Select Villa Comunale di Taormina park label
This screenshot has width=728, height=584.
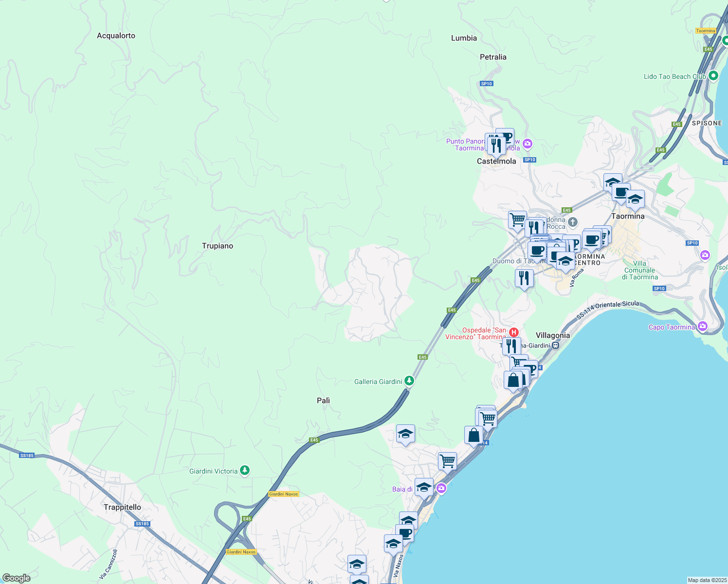(639, 270)
